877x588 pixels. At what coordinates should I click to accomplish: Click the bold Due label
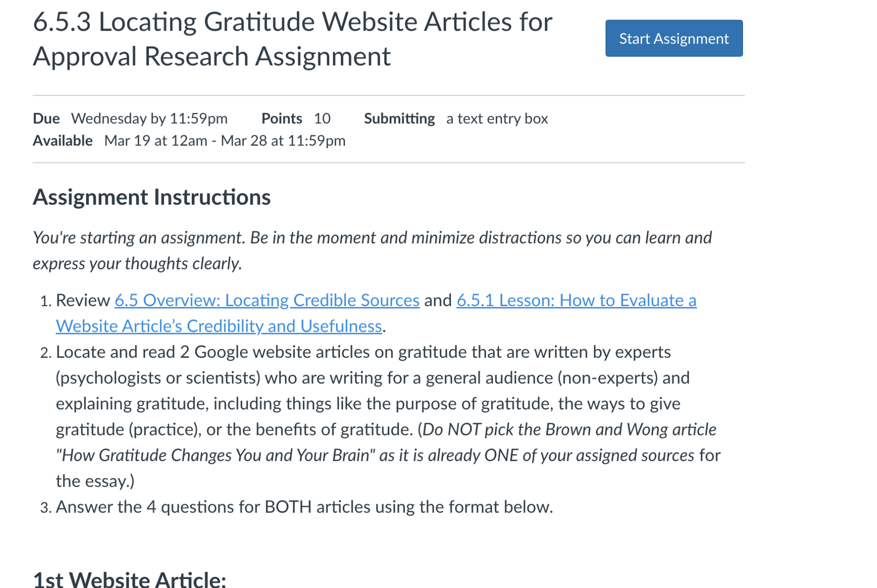pos(46,119)
